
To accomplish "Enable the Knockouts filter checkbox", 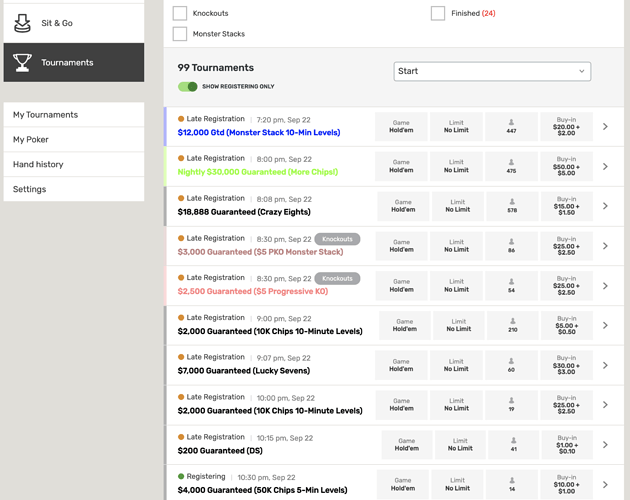I will [180, 13].
